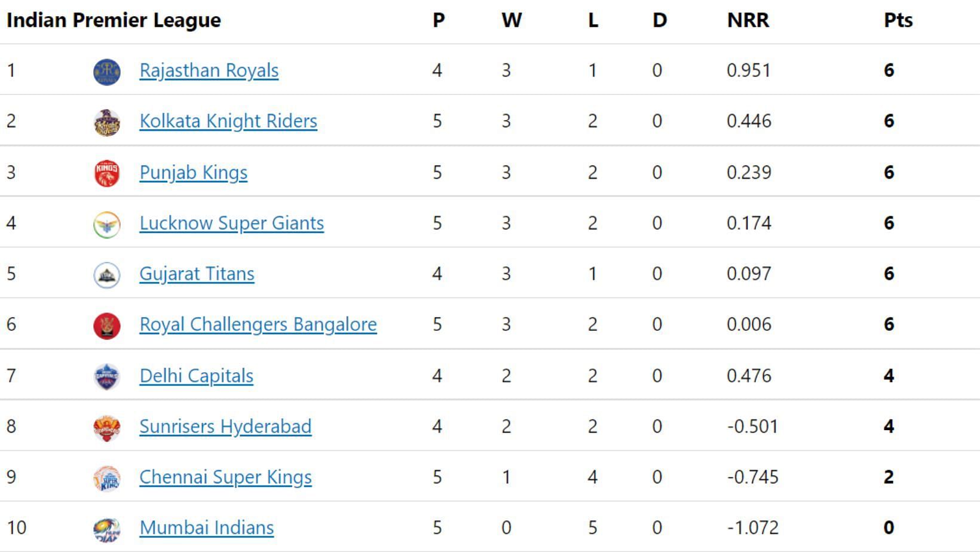Open the Rajasthan Royals team link

click(x=209, y=70)
